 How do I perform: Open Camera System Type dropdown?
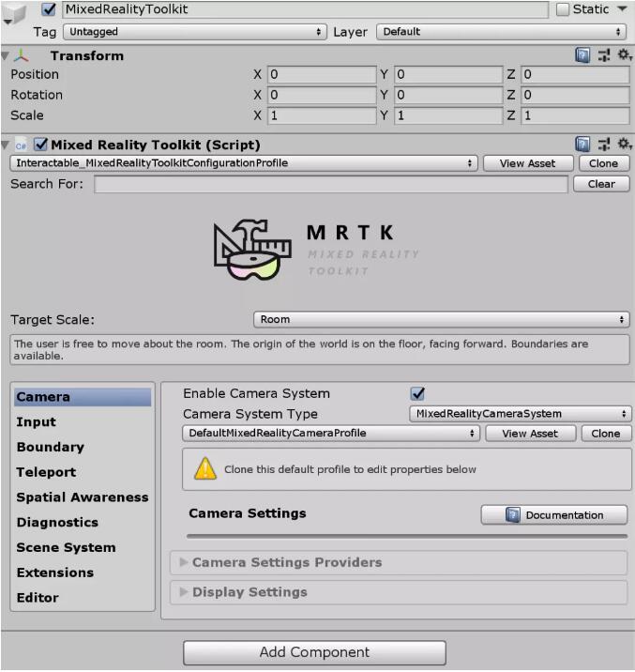pos(521,414)
